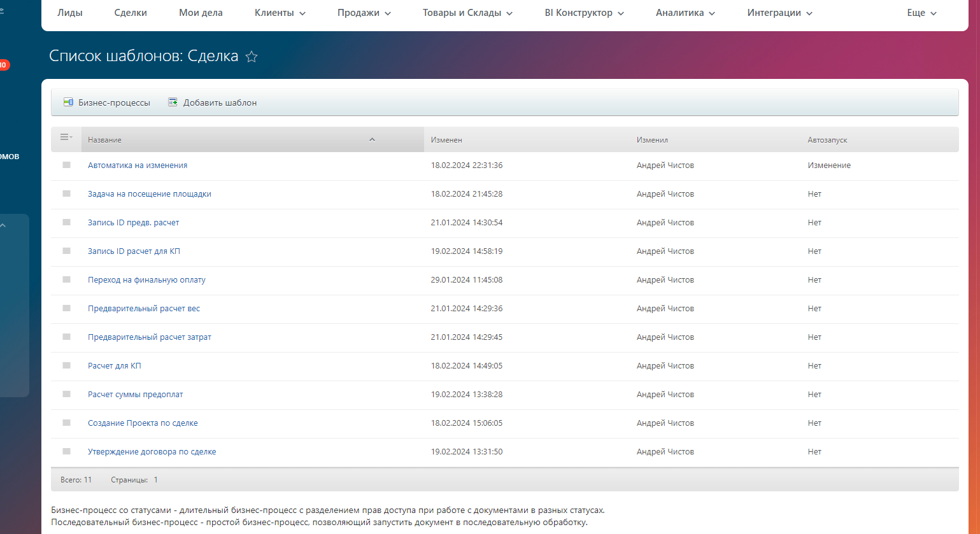Open the 'Еще' overflow menu

922,13
